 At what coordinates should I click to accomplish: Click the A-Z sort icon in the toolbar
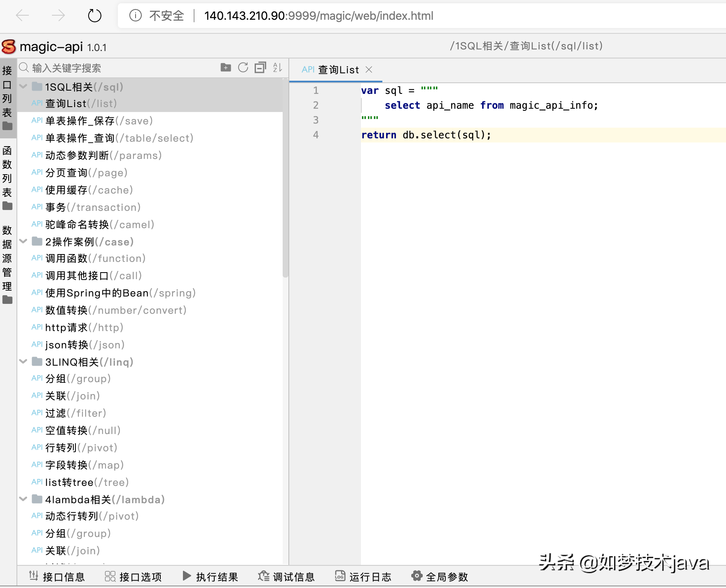click(277, 68)
